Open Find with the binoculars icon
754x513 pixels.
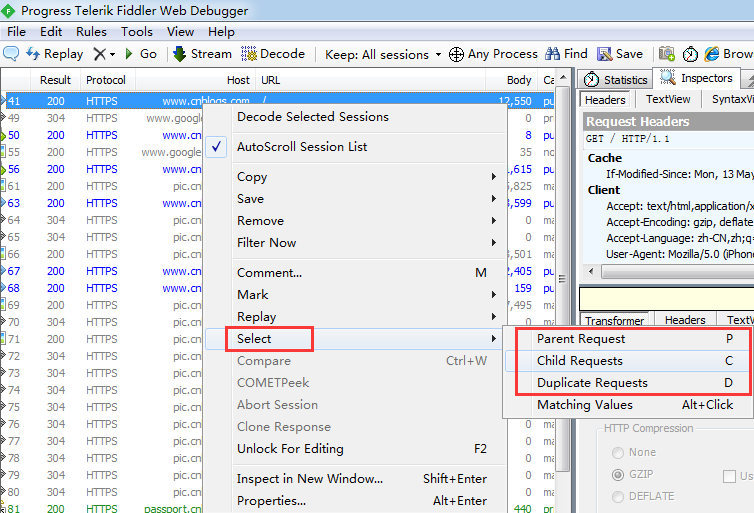point(553,54)
